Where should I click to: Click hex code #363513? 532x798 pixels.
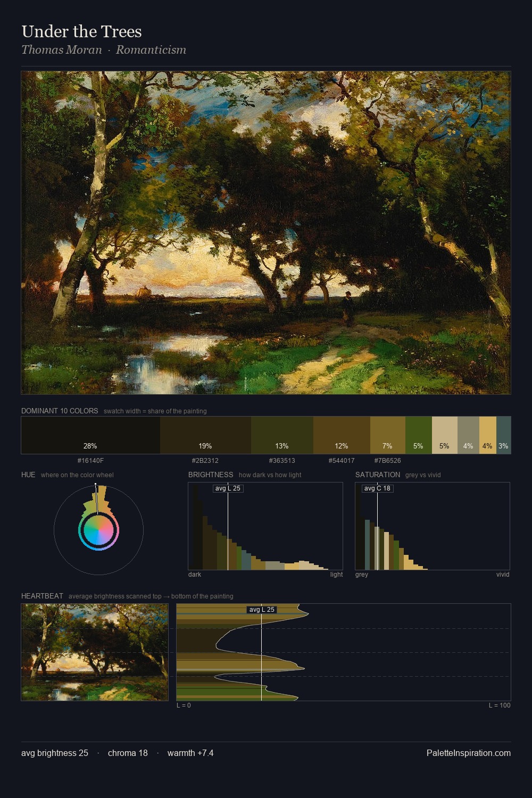coord(282,461)
